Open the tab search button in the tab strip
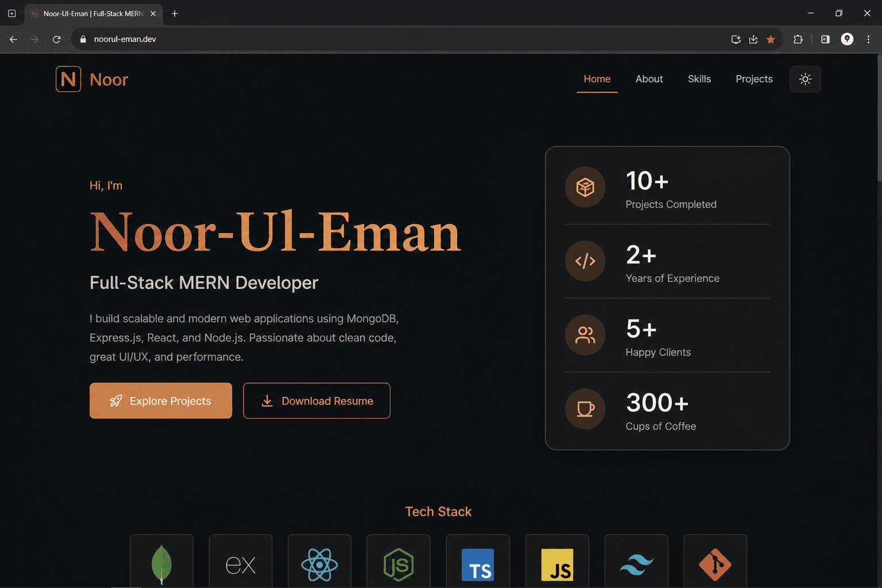 pyautogui.click(x=11, y=13)
